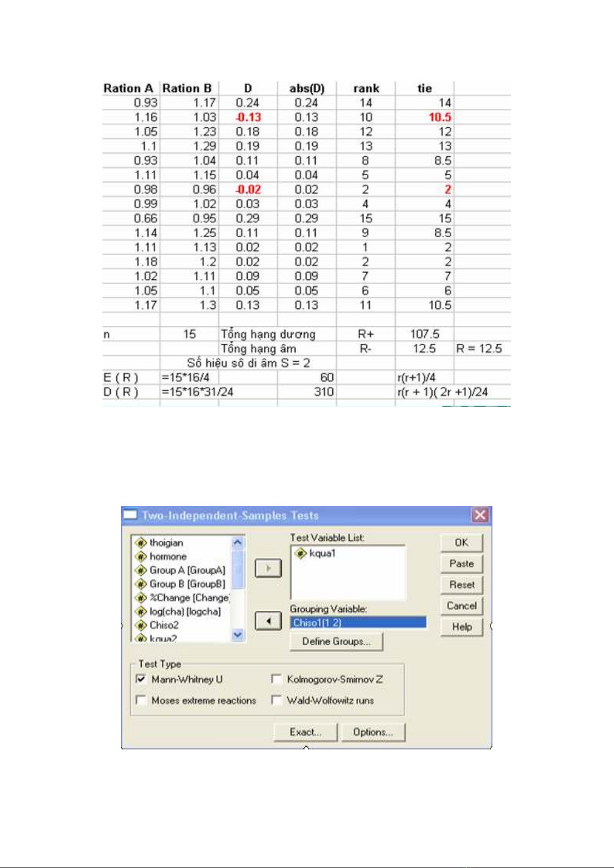Click the arrow to move variable to Test list

tap(268, 569)
